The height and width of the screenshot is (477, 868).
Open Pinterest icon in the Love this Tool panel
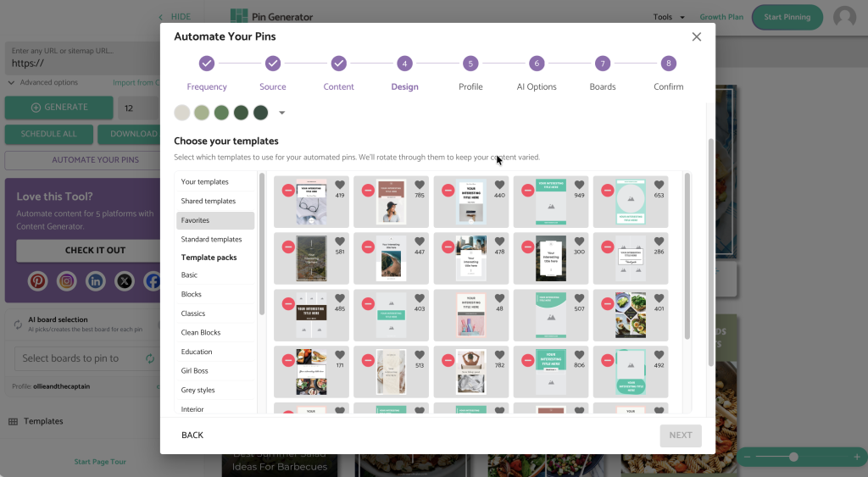(x=37, y=281)
